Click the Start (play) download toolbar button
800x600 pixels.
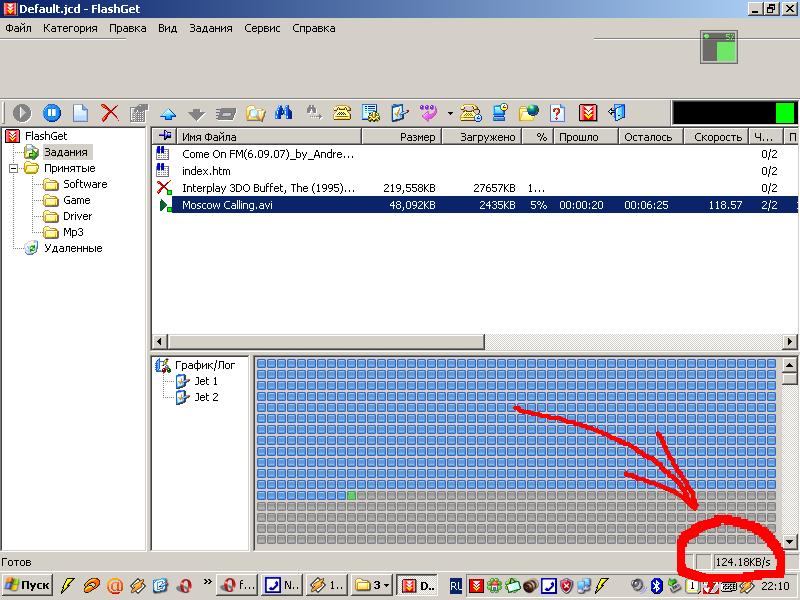click(22, 113)
